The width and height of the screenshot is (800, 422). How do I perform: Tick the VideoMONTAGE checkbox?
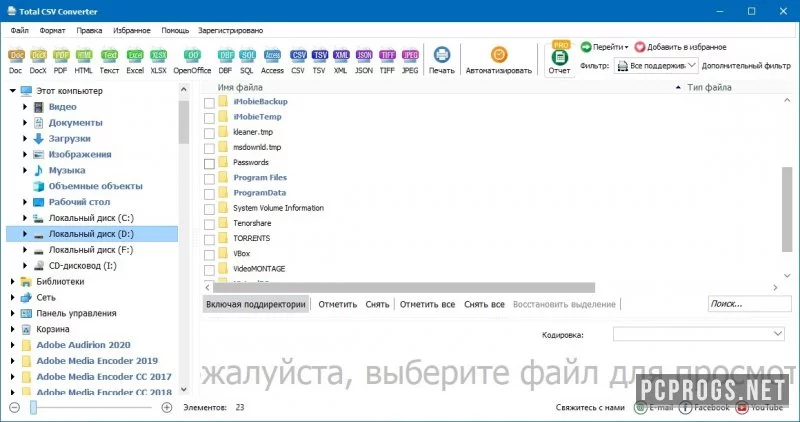(209, 270)
